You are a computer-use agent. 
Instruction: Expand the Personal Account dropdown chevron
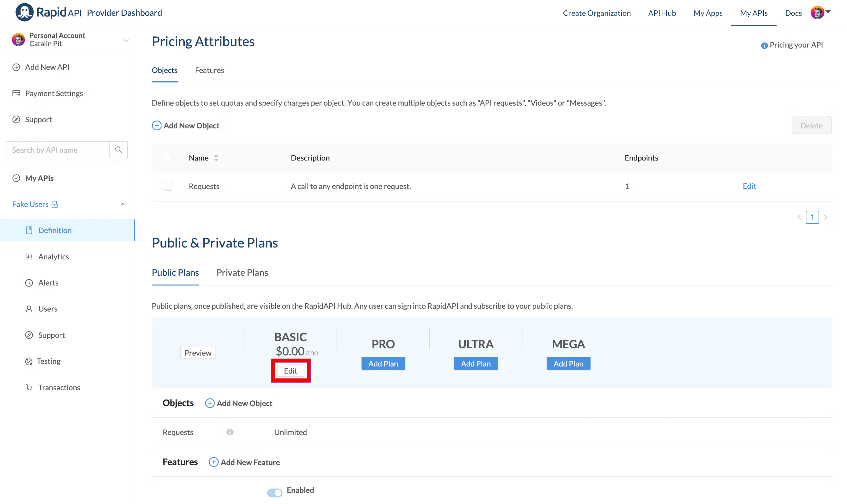(x=126, y=40)
